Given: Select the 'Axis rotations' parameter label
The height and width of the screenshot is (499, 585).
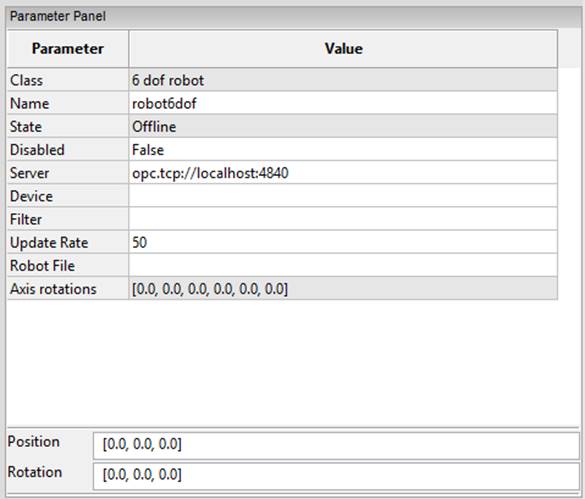Looking at the screenshot, I should [x=68, y=289].
